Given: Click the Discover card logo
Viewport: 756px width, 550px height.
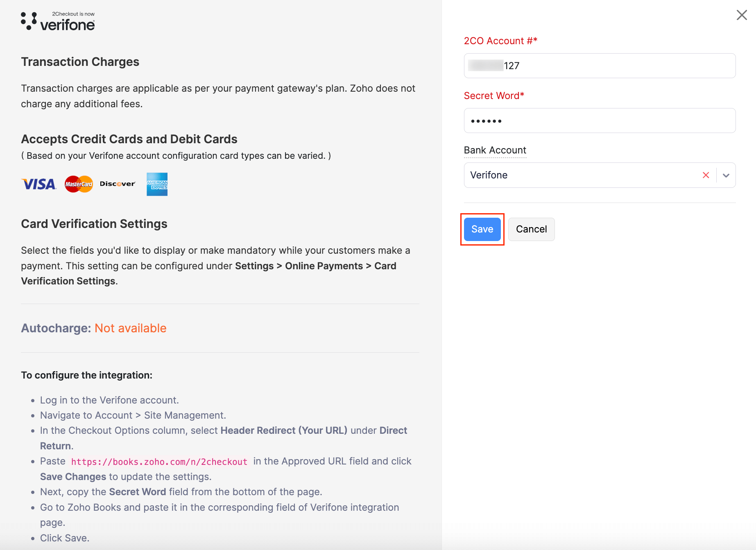Looking at the screenshot, I should tap(117, 184).
